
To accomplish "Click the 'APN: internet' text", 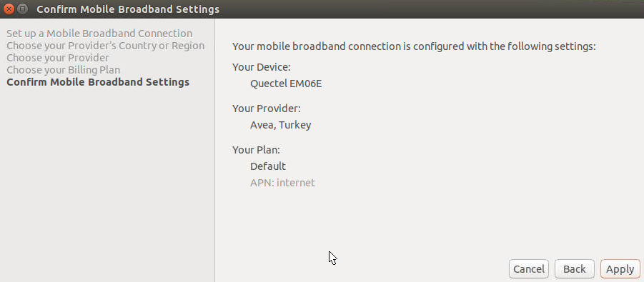I will pos(282,183).
